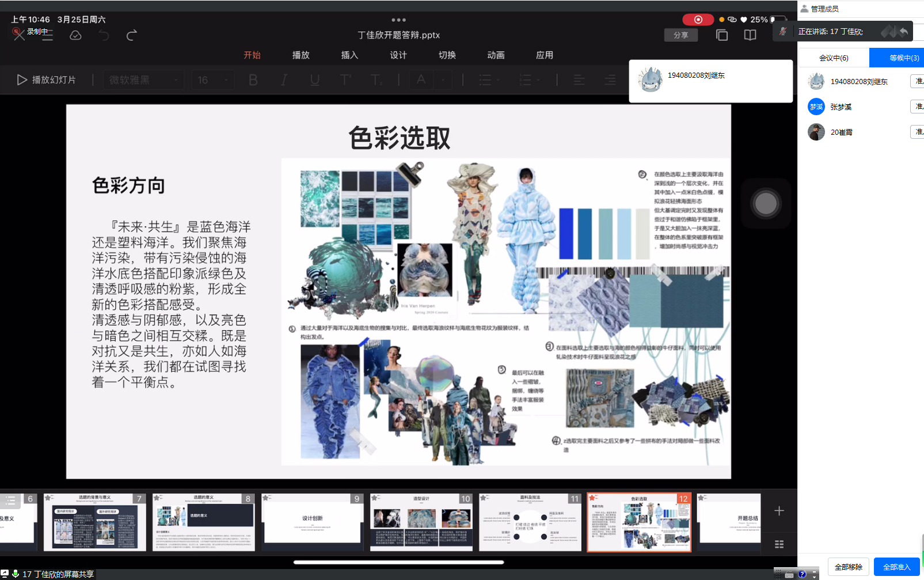This screenshot has width=924, height=580.
Task: Click 全部移除 to remove all waiting
Action: pos(849,567)
